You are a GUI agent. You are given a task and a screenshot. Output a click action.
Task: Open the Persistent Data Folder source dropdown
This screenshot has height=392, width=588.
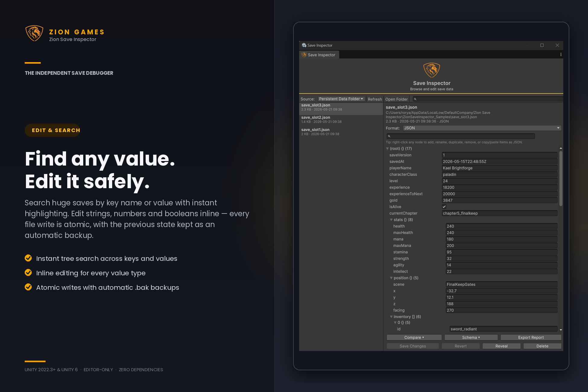point(341,99)
